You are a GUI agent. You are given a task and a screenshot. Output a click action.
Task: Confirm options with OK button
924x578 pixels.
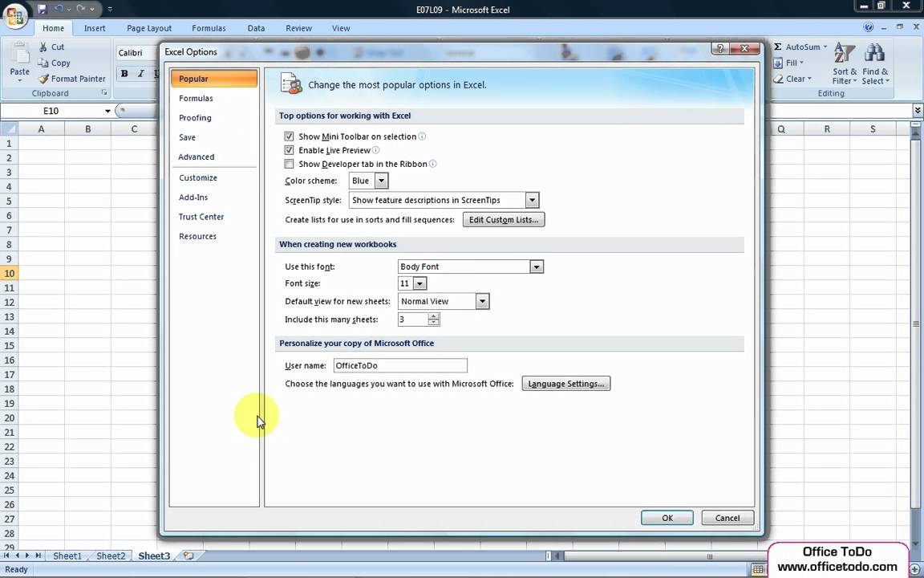(667, 518)
